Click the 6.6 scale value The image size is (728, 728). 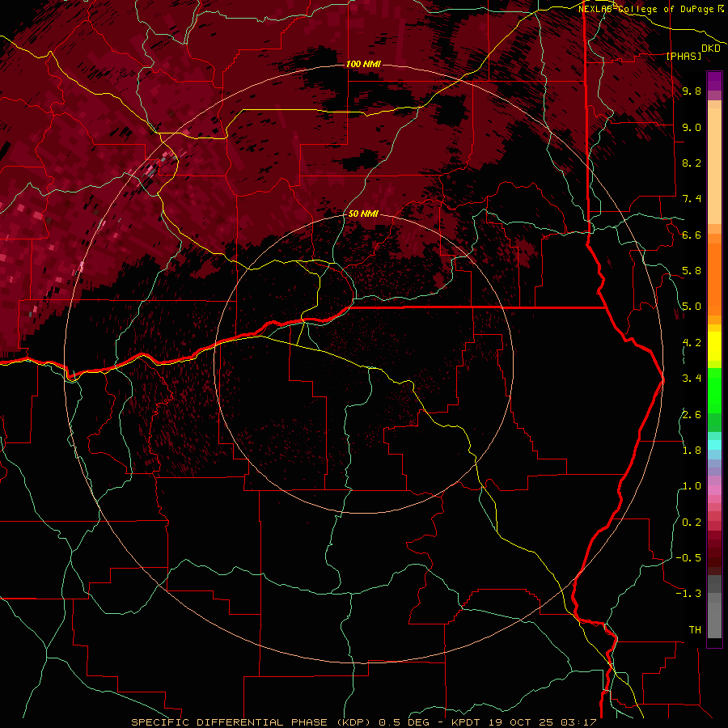click(692, 235)
